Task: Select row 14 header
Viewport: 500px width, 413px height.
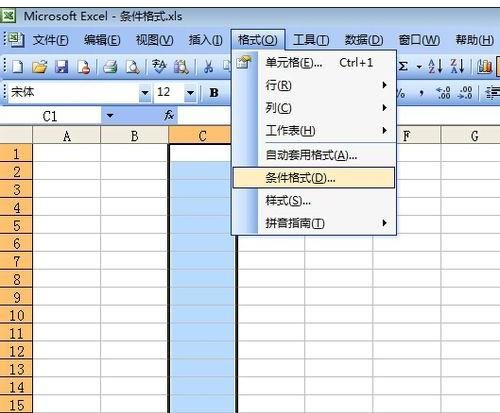Action: 16,387
